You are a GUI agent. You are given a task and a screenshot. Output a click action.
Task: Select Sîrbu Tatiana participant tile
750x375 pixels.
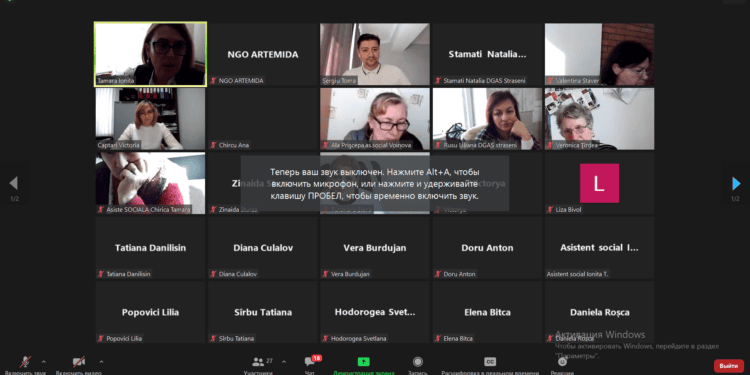click(x=263, y=312)
